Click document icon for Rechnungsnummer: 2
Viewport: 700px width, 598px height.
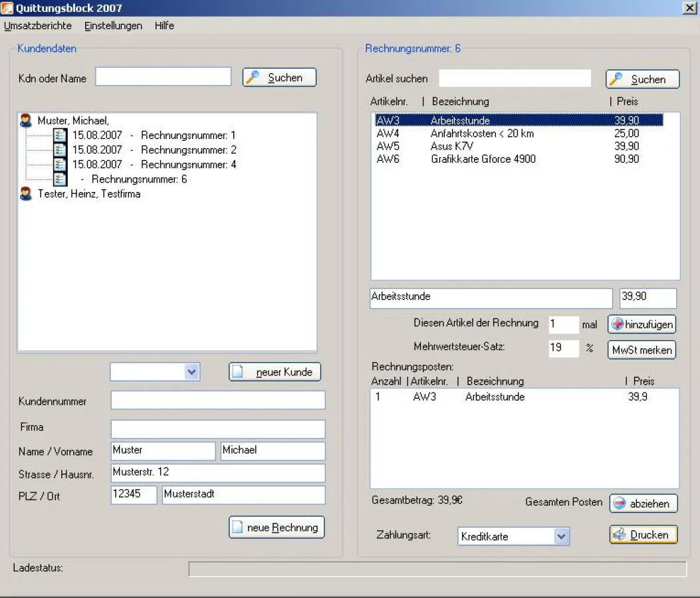point(60,150)
